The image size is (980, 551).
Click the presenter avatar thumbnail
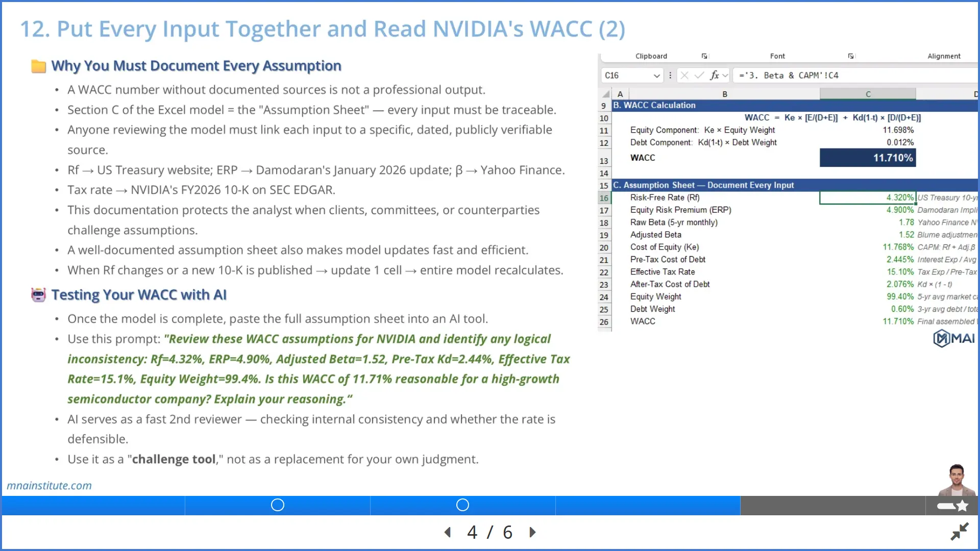click(957, 480)
